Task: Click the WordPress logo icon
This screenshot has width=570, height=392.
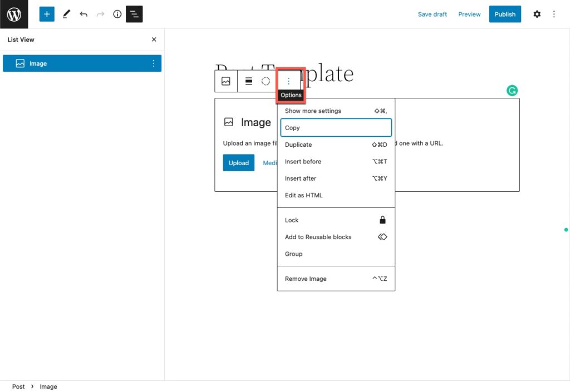Action: [x=14, y=14]
